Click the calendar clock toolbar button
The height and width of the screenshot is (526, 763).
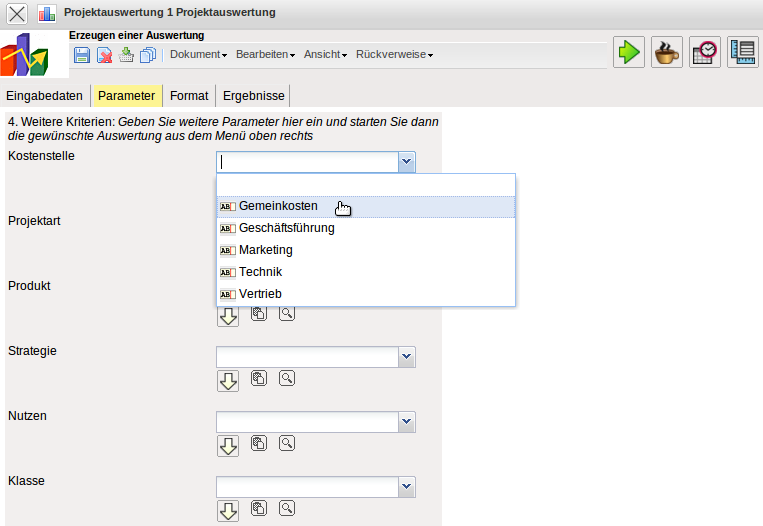point(705,53)
